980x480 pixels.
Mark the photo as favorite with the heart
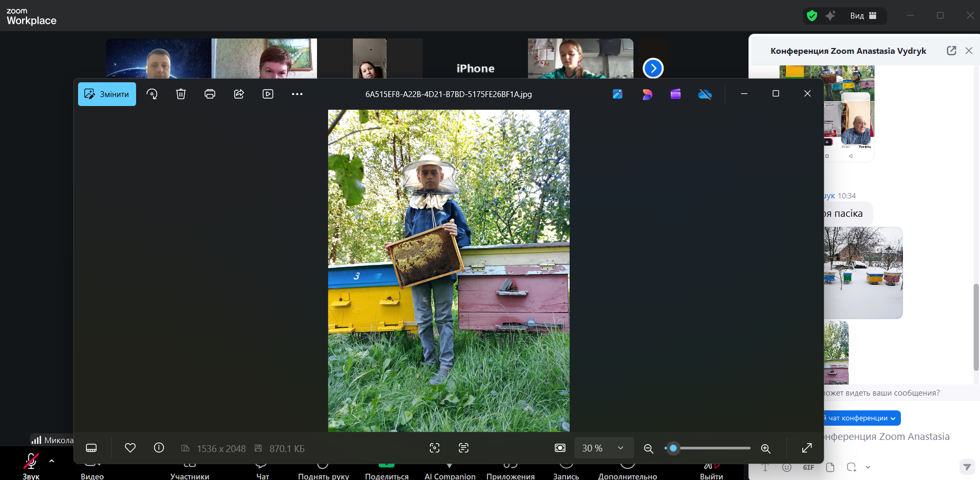click(130, 448)
